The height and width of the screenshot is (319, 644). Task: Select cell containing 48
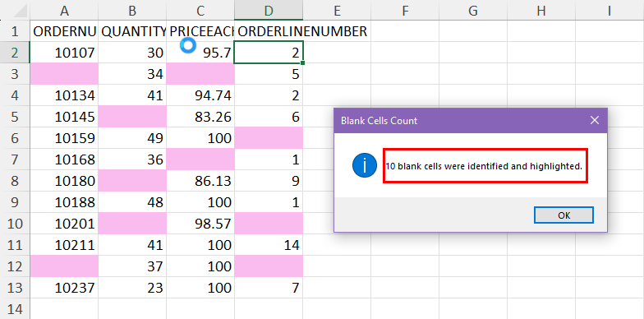pyautogui.click(x=132, y=202)
